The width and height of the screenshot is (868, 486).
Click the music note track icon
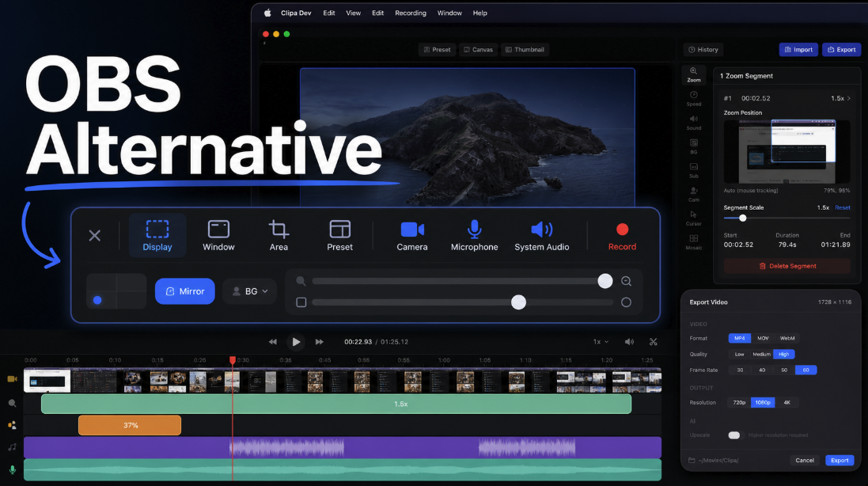coord(12,447)
